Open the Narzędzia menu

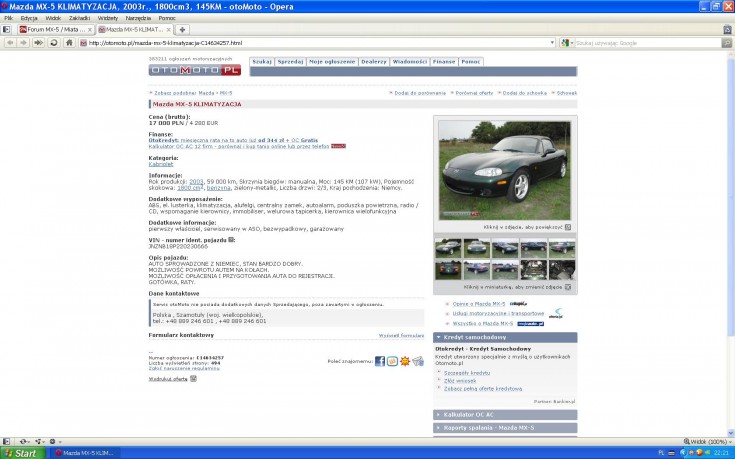click(138, 18)
